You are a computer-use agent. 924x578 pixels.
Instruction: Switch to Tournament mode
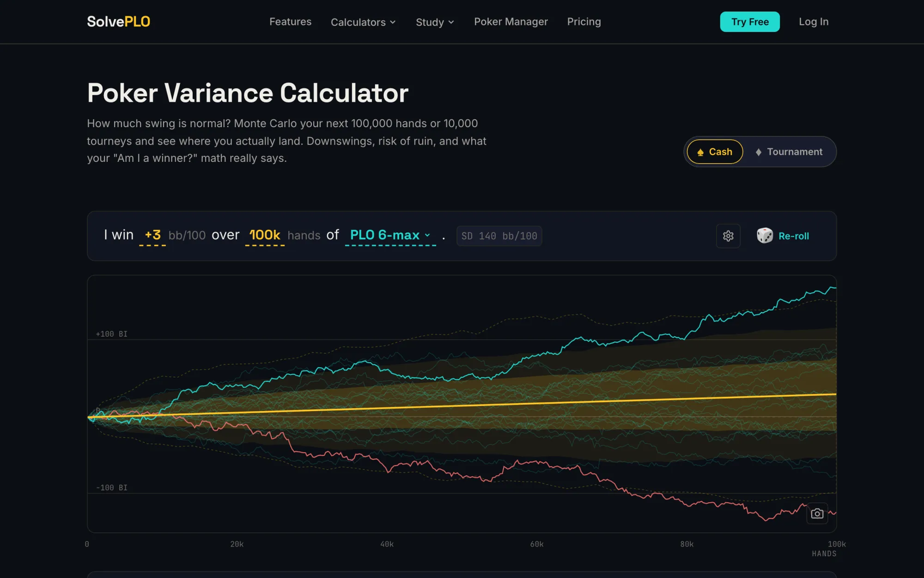click(789, 152)
